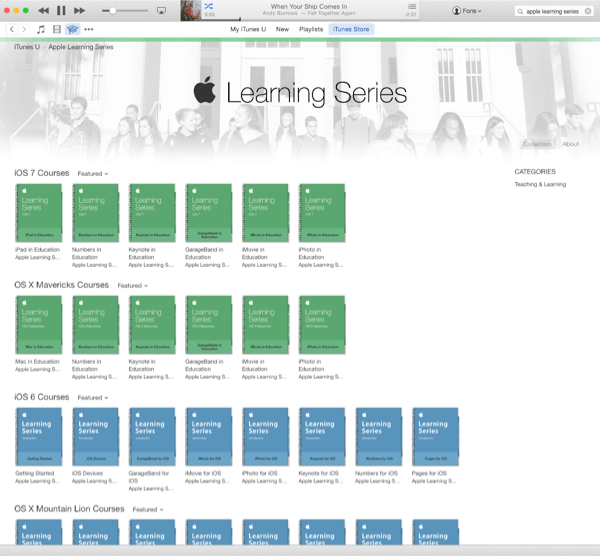The width and height of the screenshot is (600, 556).
Task: Click the song title When Your Ship Comes In
Action: pos(309,7)
